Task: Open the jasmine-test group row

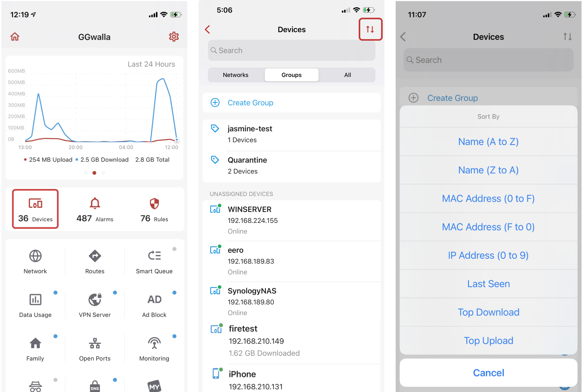Action: tap(291, 135)
